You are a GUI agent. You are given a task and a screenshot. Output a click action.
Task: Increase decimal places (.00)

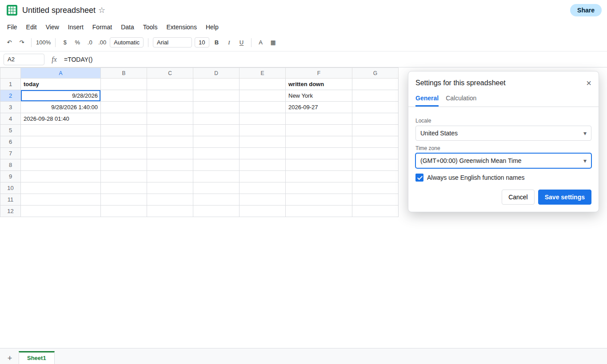pos(102,43)
